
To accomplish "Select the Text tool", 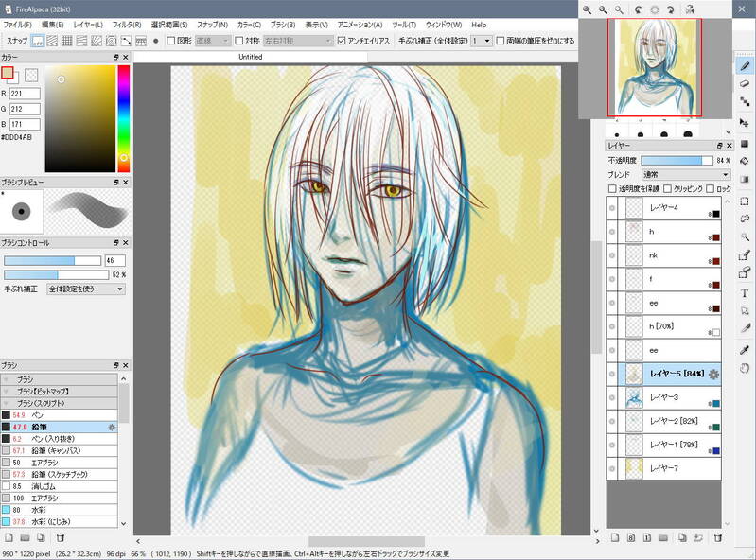I will (x=745, y=293).
